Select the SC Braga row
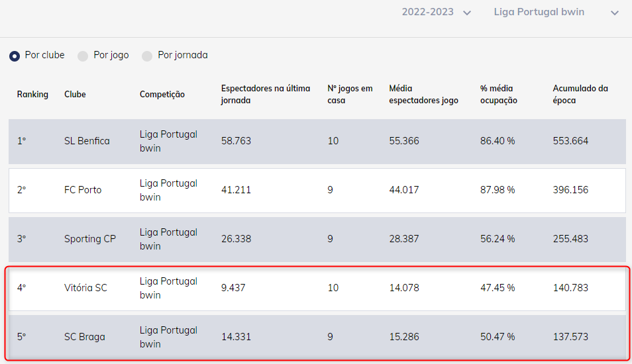Screen dimensions: 632x364 [x=317, y=337]
